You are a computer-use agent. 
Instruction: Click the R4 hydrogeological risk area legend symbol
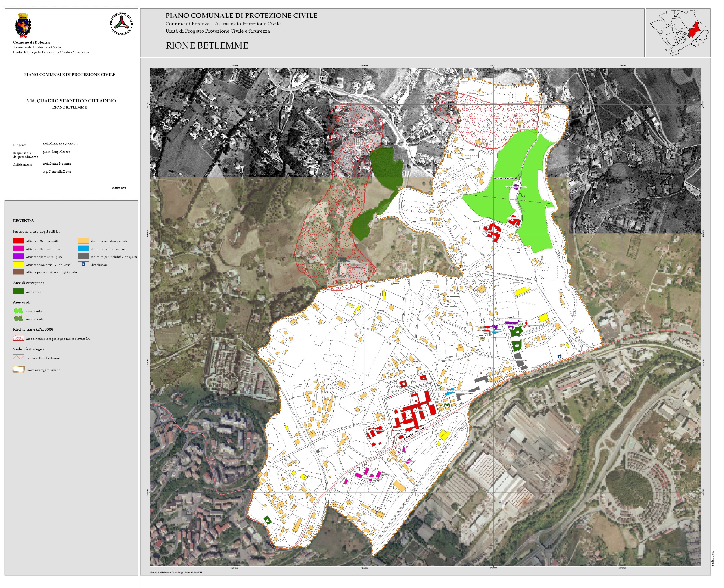point(18,338)
